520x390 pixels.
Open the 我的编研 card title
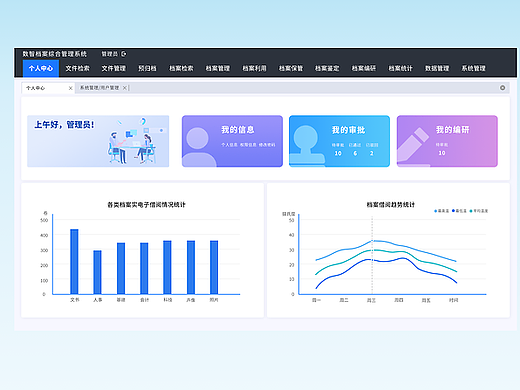(452, 130)
